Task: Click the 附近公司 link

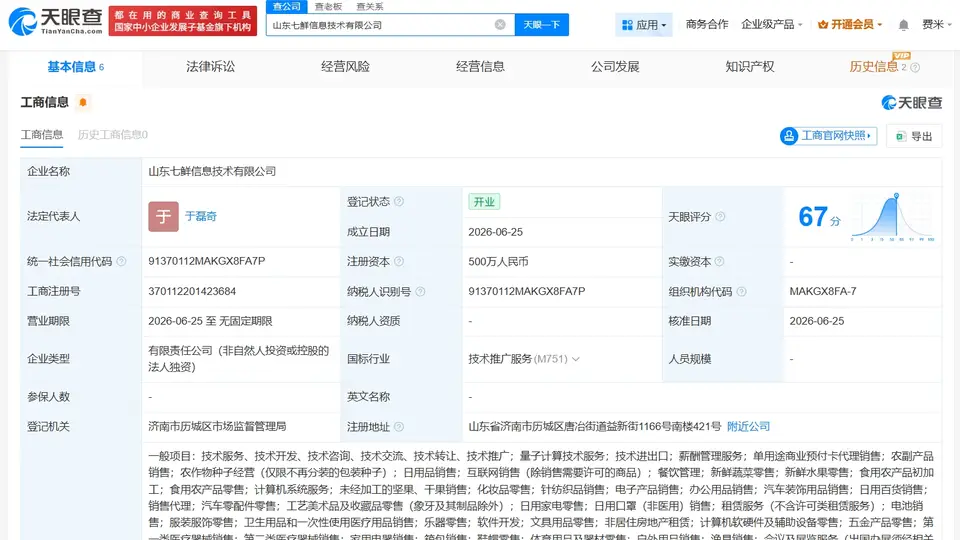Action: 748,426
